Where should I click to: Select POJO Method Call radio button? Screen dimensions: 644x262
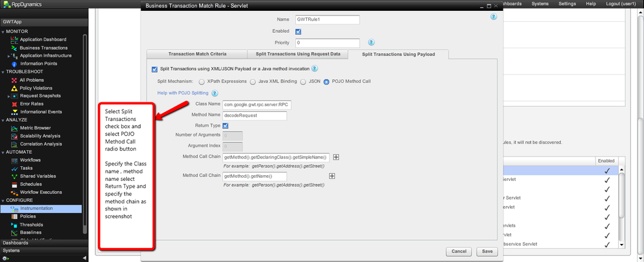click(327, 82)
